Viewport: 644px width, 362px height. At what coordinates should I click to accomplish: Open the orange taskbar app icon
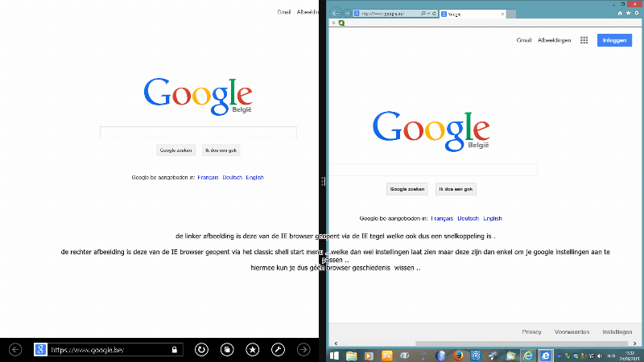pyautogui.click(x=387, y=356)
